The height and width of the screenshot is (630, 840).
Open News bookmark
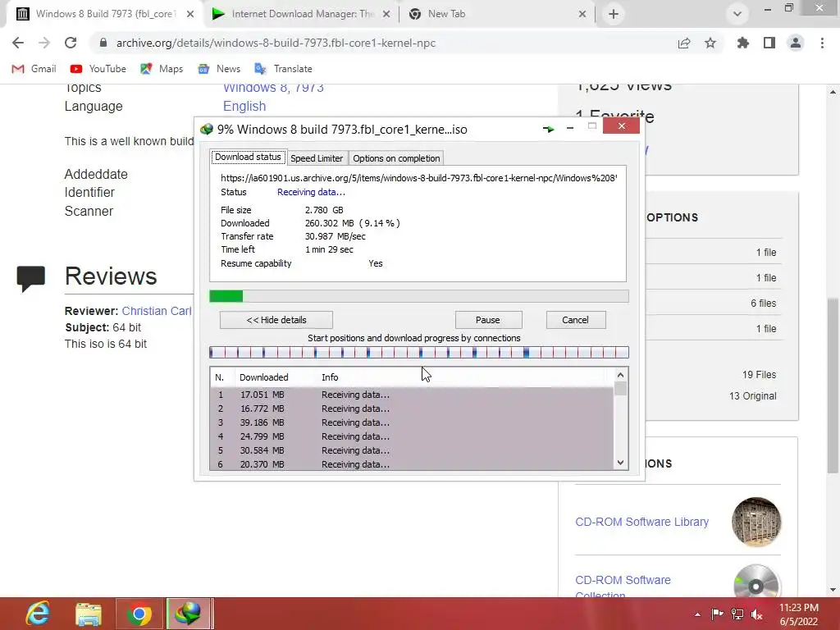pos(219,69)
